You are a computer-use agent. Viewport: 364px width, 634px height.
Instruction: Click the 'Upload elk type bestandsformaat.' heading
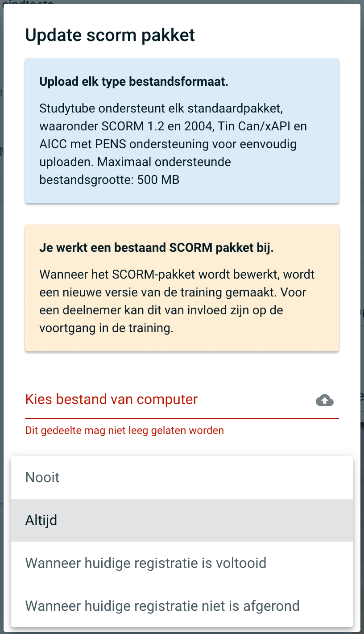tap(134, 82)
